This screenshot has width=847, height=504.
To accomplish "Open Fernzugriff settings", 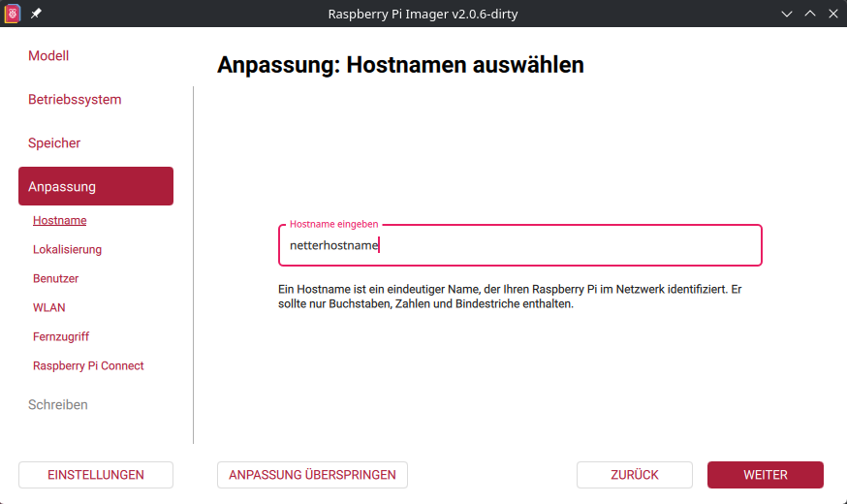I will pos(61,337).
